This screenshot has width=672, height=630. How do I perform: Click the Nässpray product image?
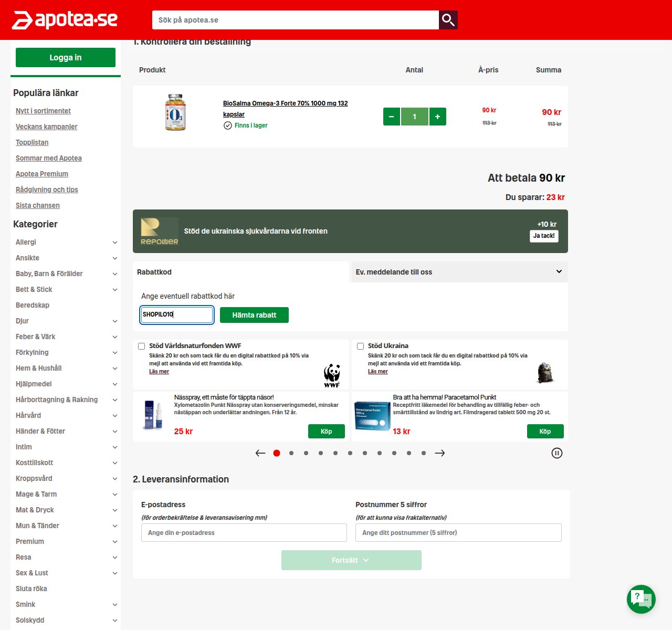[x=153, y=416]
